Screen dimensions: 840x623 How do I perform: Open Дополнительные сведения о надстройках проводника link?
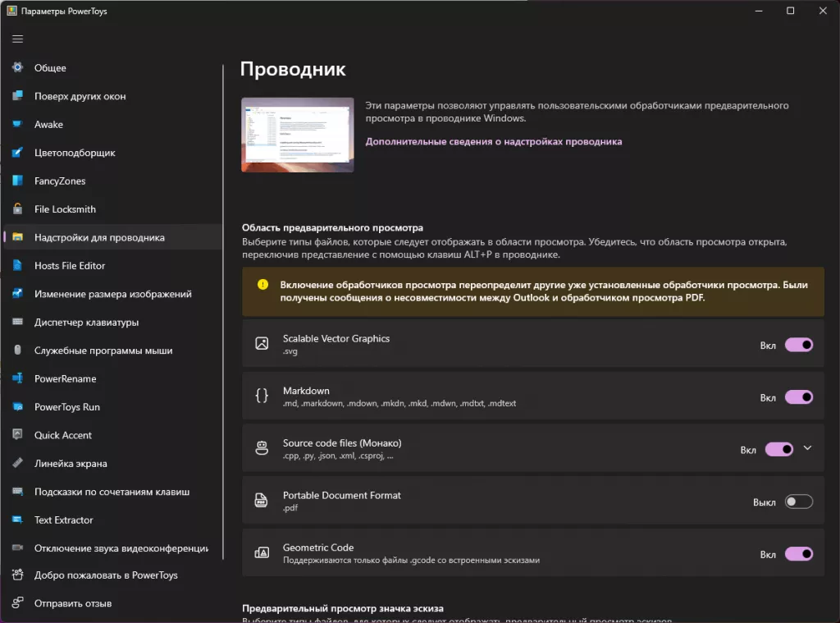click(x=493, y=142)
